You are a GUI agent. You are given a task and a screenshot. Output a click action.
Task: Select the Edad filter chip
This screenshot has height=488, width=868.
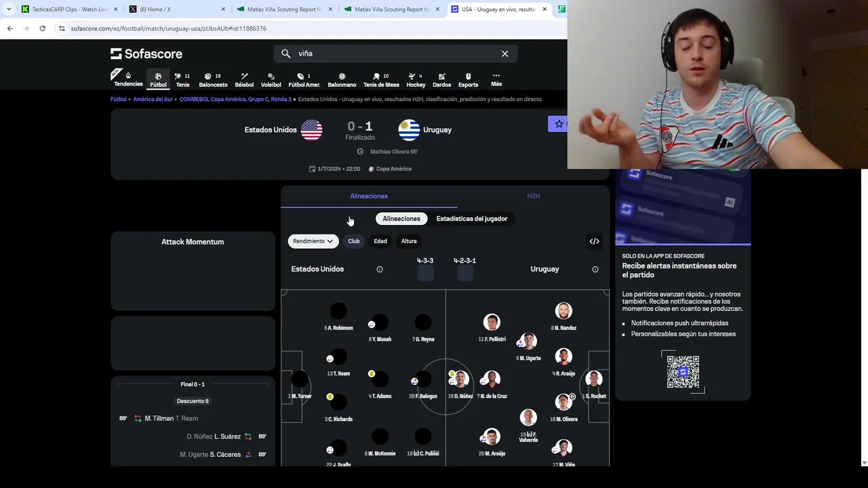tap(380, 241)
